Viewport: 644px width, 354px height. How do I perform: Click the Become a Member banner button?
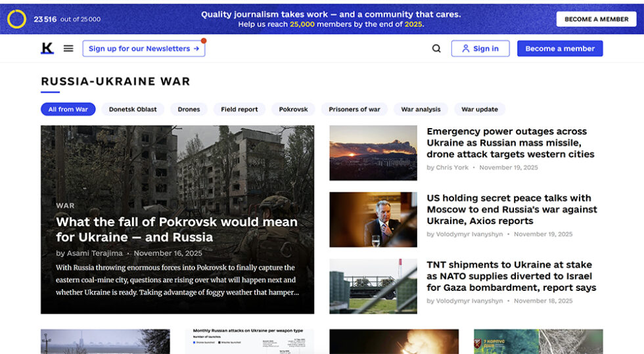point(597,19)
